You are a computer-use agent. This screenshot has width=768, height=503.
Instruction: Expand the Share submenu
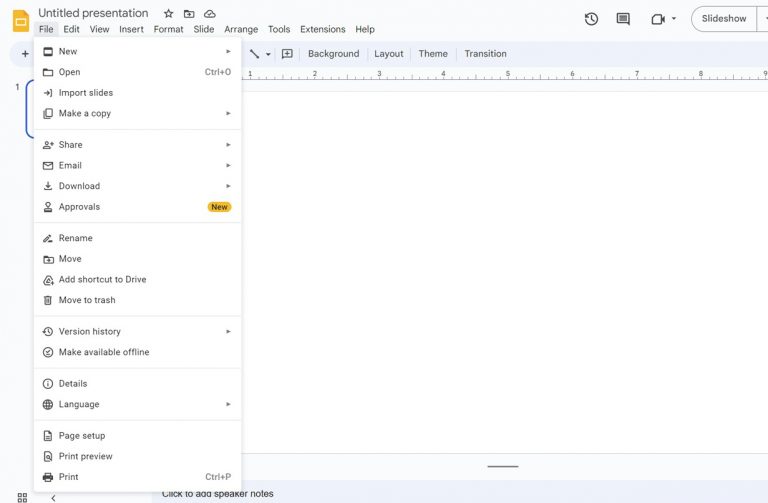coord(138,144)
